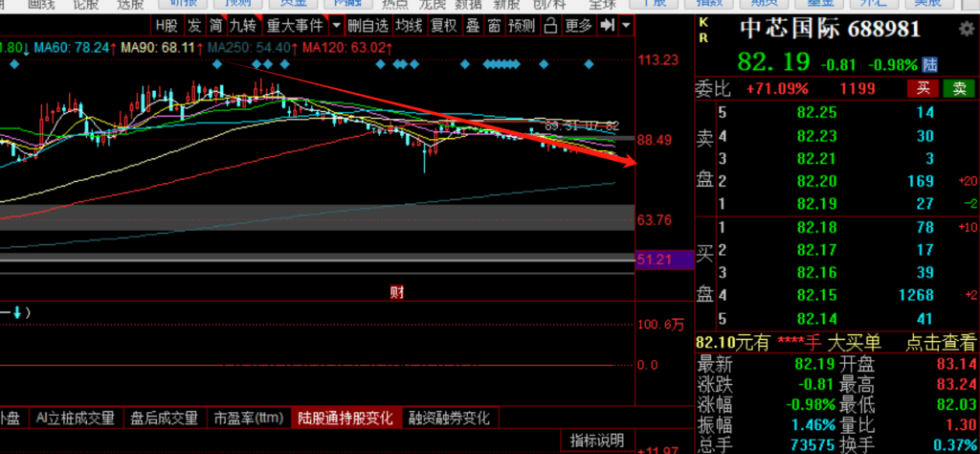
Task: Switch to the 盘后成交量 tab
Action: 164,418
